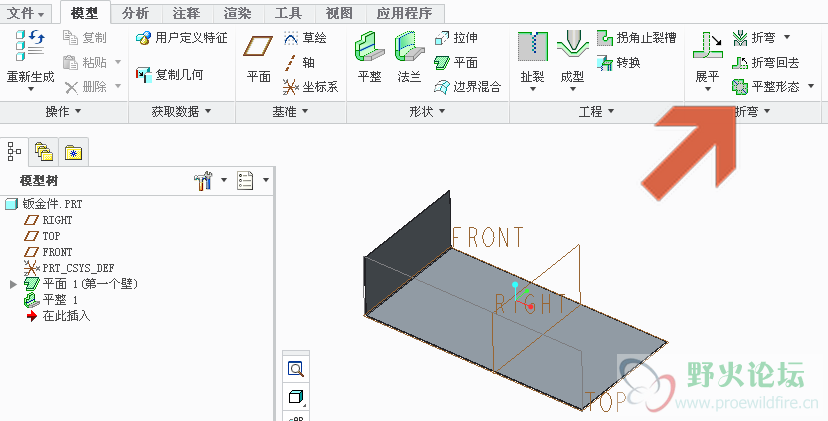Show the model tree navigator tab
This screenshot has height=421, width=828.
coord(14,152)
